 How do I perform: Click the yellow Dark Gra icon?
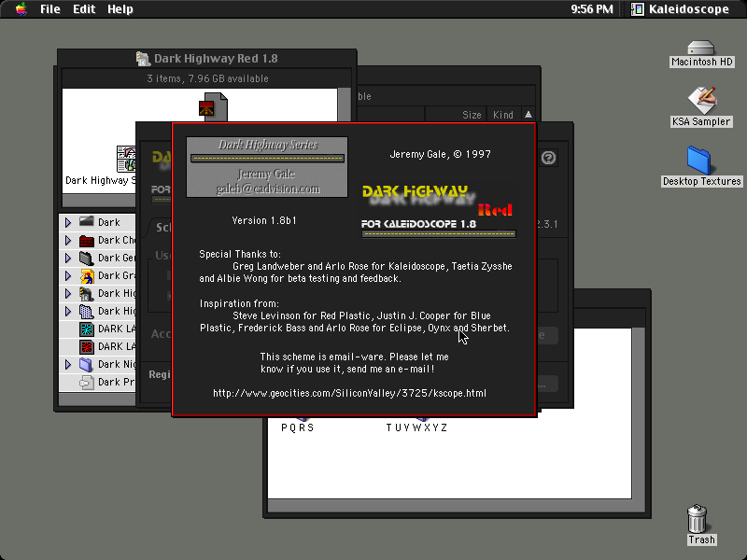click(86, 275)
